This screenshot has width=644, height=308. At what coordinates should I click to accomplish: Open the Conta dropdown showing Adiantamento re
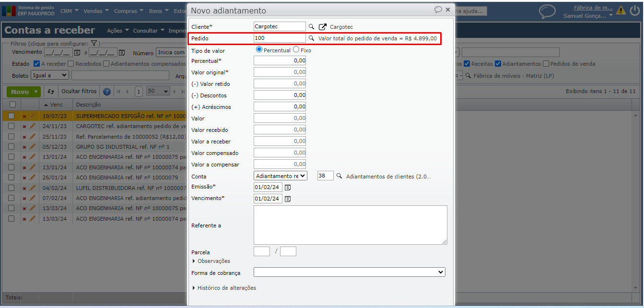(281, 176)
